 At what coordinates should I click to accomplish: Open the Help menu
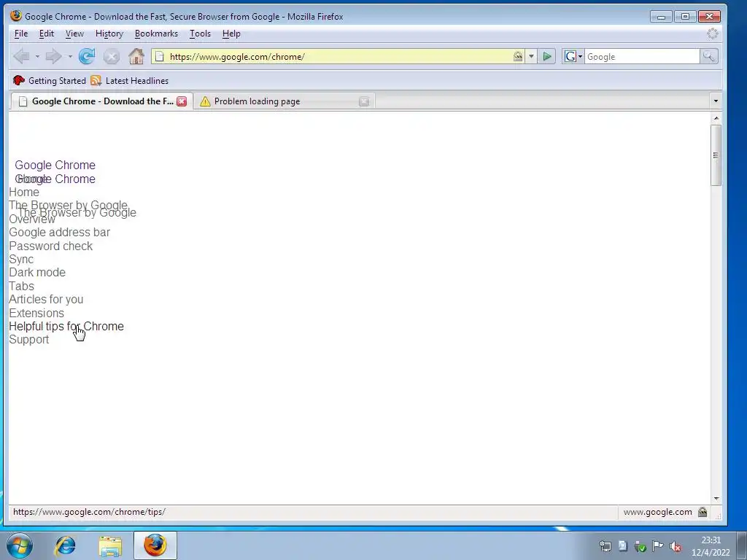pos(231,34)
